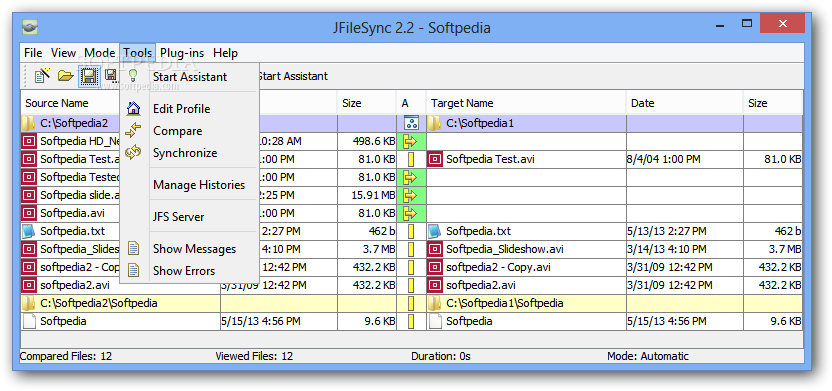Screen dimensions: 832x391
Task: Click yellow equal marker for Softpedia.txt row
Action: click(x=411, y=232)
